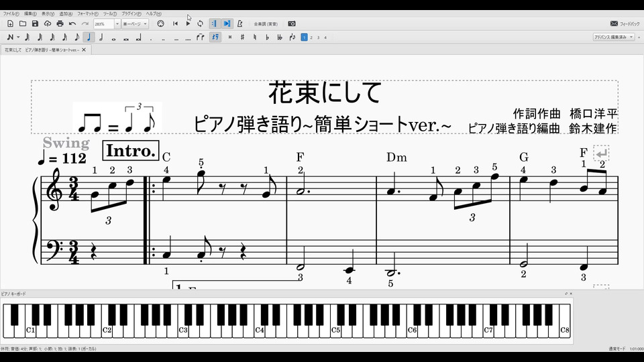Open the 表示 (View) menu
Screen dimensions: 644x362
tap(48, 13)
